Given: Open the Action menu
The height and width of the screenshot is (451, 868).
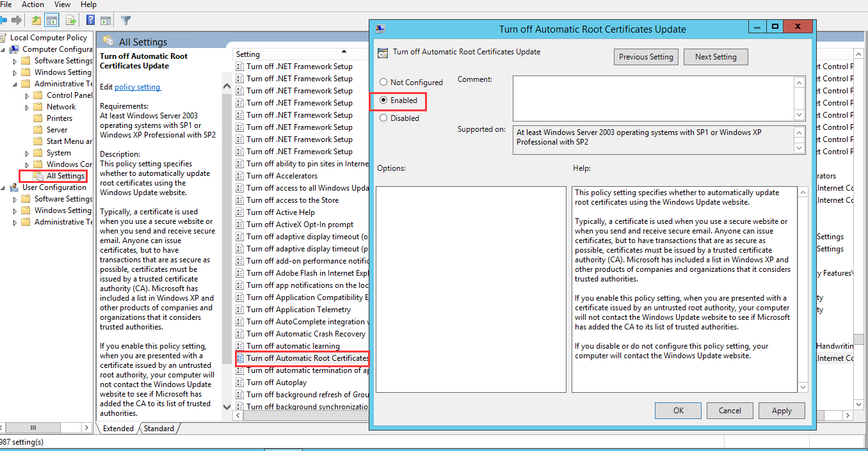Looking at the screenshot, I should click(33, 4).
